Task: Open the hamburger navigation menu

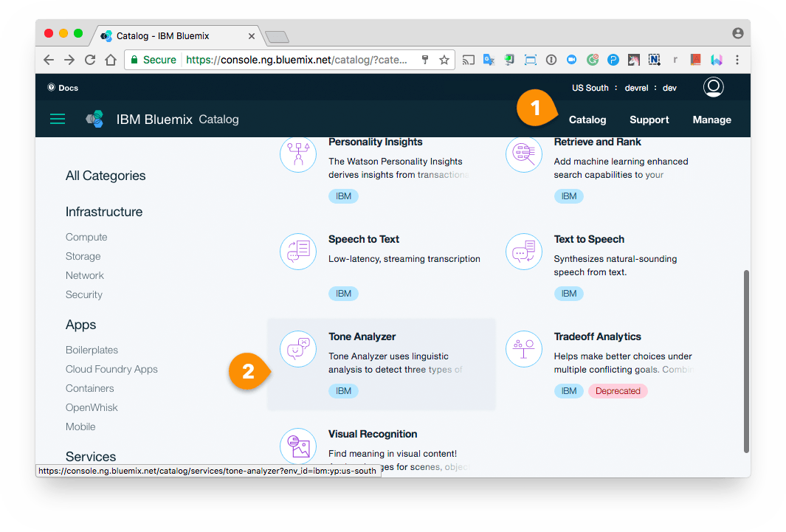Action: click(x=58, y=119)
